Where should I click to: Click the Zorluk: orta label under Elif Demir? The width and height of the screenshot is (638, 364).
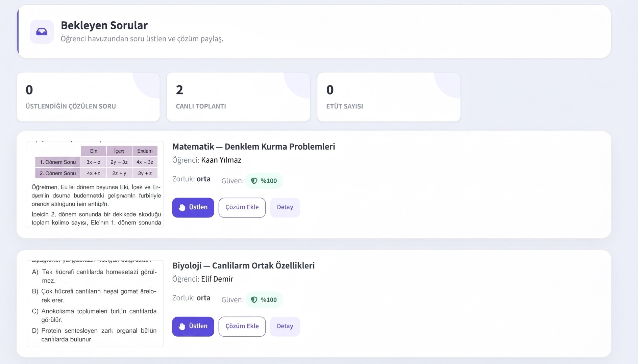(191, 298)
